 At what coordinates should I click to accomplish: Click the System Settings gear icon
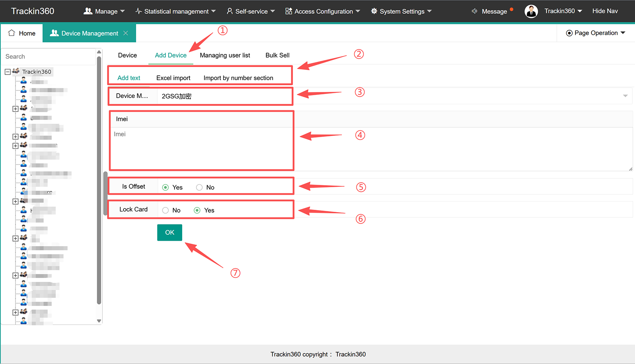374,11
